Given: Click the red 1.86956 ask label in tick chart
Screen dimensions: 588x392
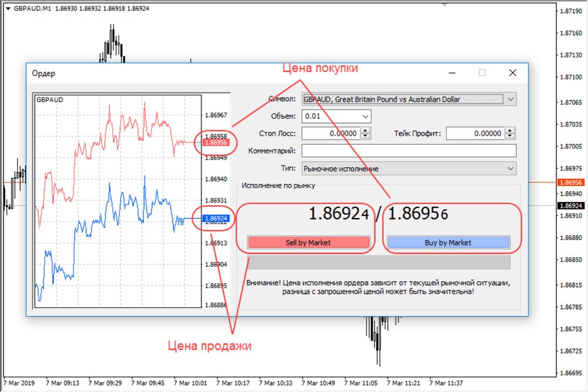Looking at the screenshot, I should click(x=216, y=142).
